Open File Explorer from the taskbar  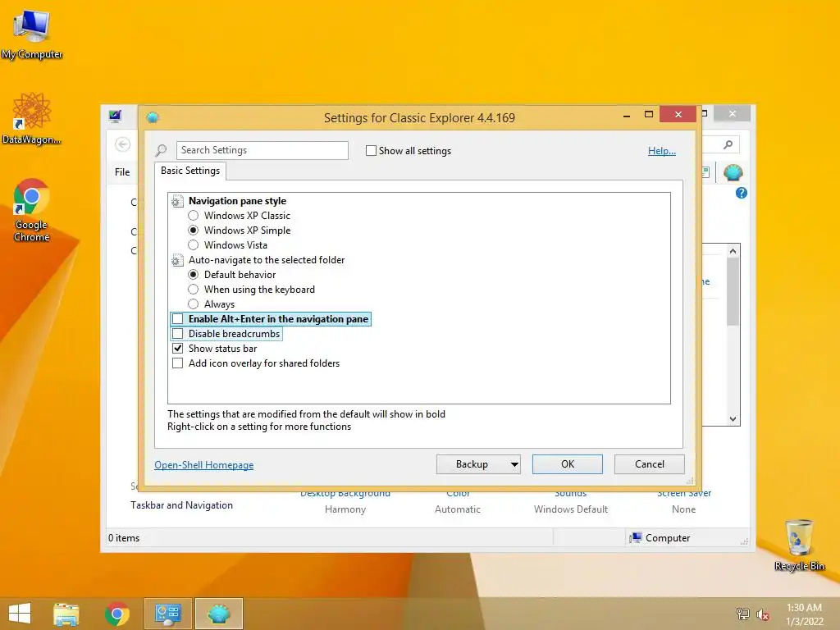(x=66, y=614)
